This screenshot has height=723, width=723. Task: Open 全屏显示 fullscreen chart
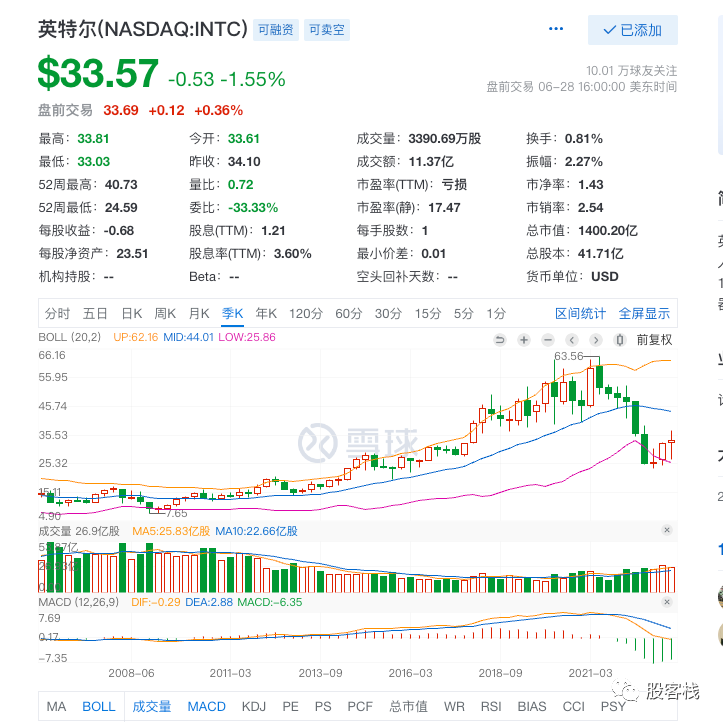644,314
